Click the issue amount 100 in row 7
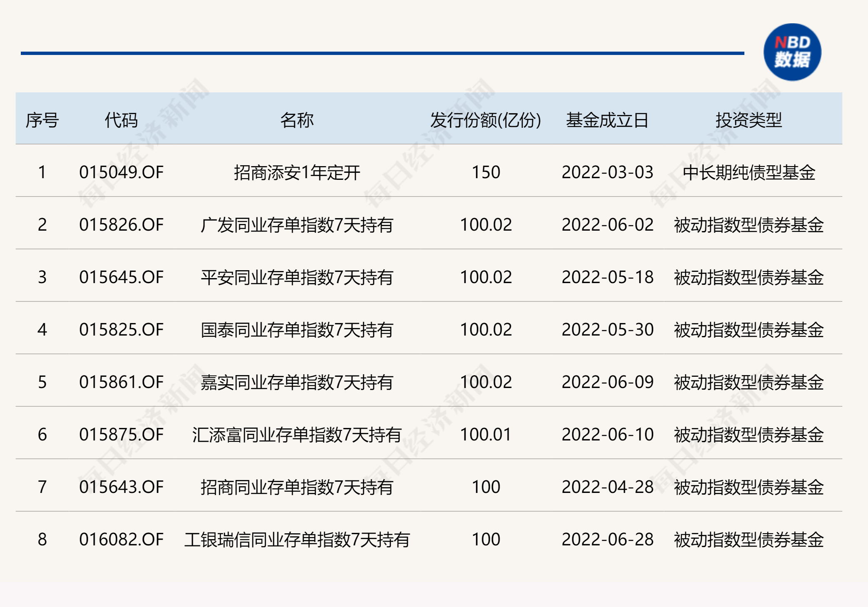868x607 pixels. pos(486,487)
